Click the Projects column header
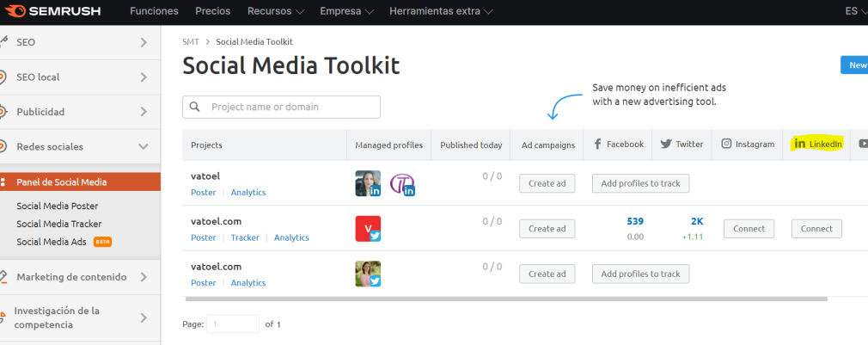 pyautogui.click(x=206, y=145)
